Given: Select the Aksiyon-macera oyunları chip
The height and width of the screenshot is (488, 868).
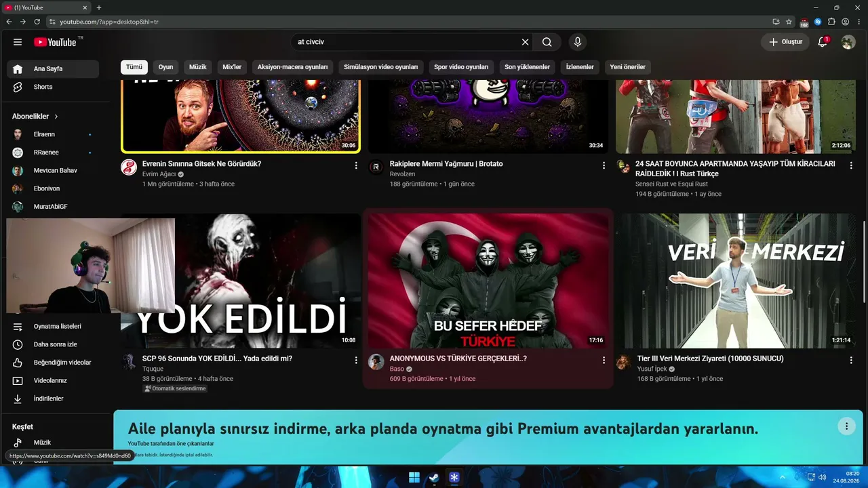Looking at the screenshot, I should pyautogui.click(x=293, y=67).
